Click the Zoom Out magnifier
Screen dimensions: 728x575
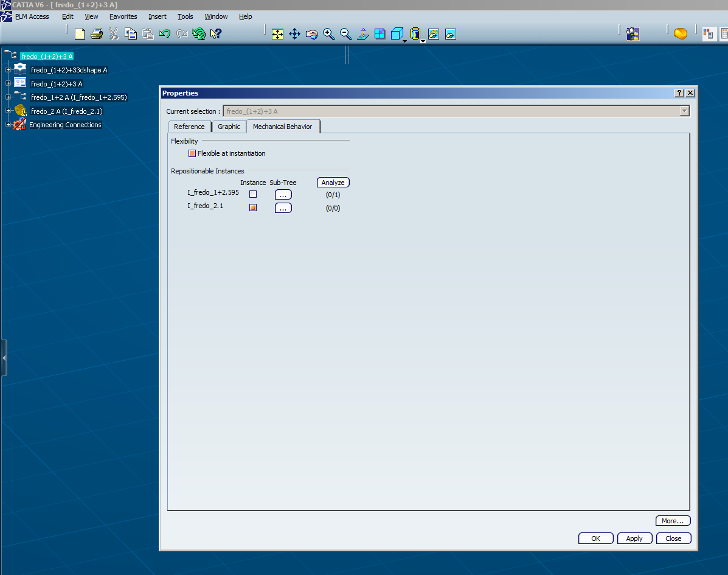tap(346, 34)
